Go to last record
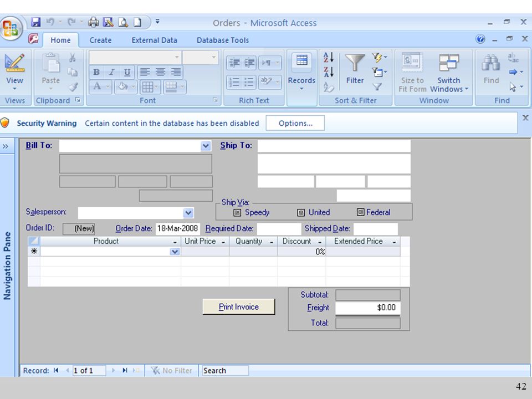Image resolution: width=532 pixels, height=399 pixels. click(x=125, y=370)
